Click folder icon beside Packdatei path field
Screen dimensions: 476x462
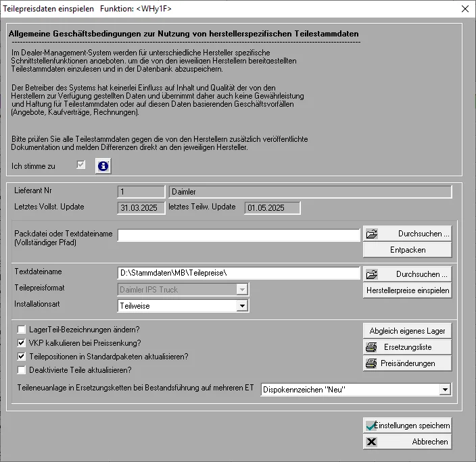pos(372,234)
